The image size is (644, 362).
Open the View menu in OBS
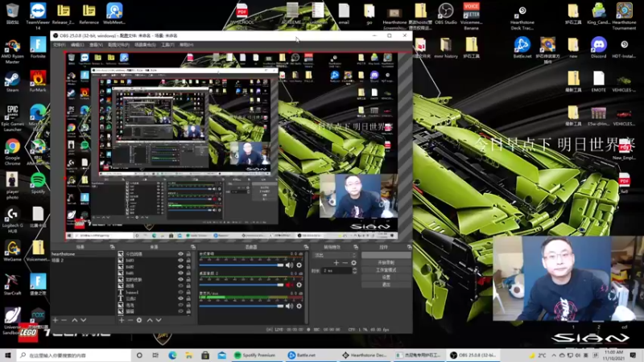[96, 45]
